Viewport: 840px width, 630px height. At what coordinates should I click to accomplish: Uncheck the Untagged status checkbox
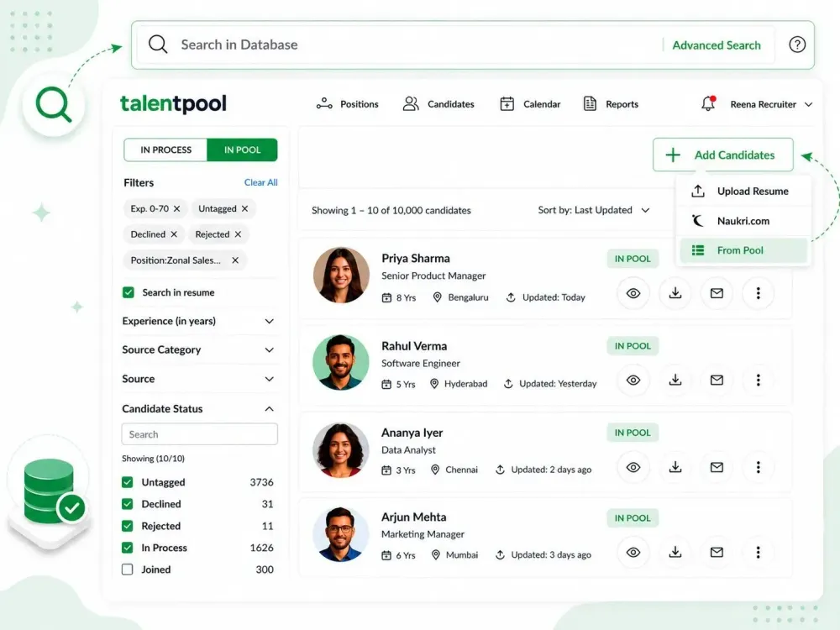click(x=127, y=482)
